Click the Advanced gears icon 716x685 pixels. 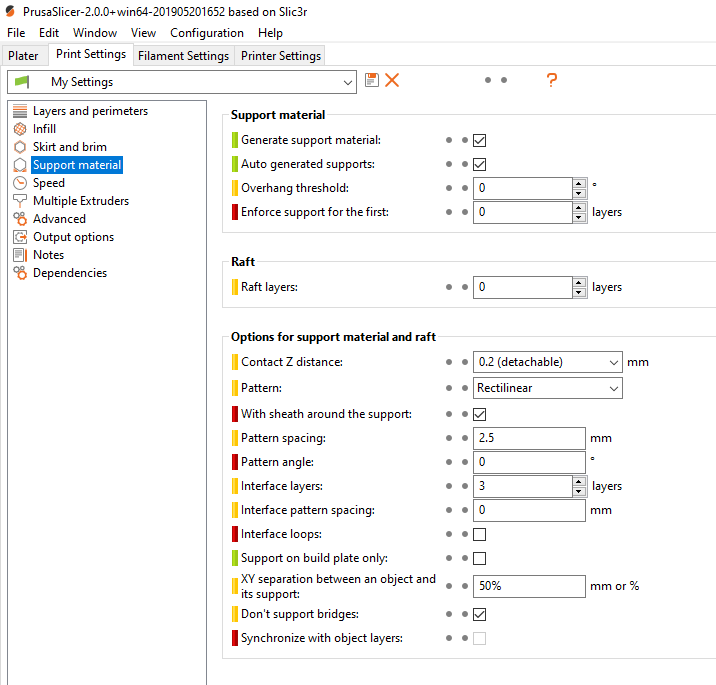tap(20, 219)
